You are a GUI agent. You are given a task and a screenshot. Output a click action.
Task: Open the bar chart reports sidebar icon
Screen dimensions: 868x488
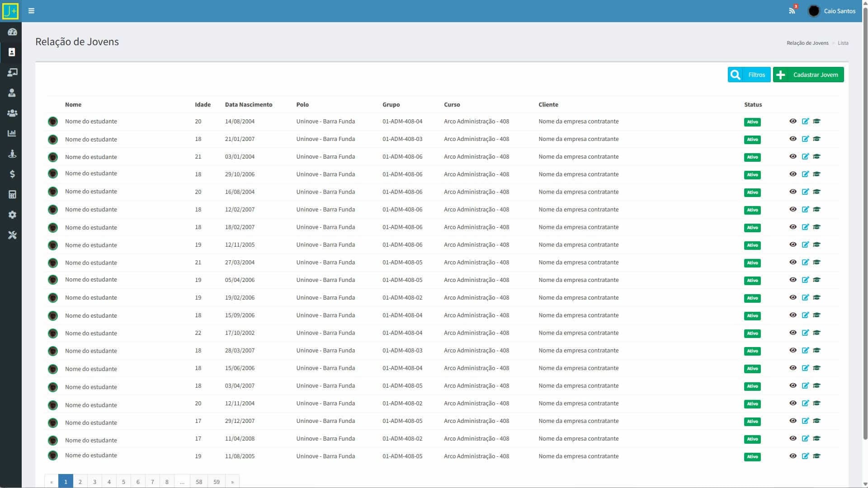tap(12, 133)
